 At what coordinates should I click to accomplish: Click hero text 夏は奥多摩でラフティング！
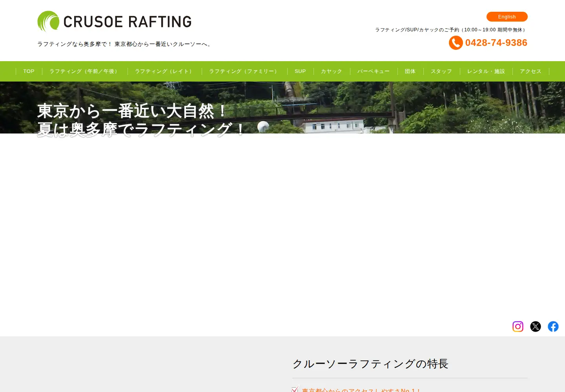point(142,130)
